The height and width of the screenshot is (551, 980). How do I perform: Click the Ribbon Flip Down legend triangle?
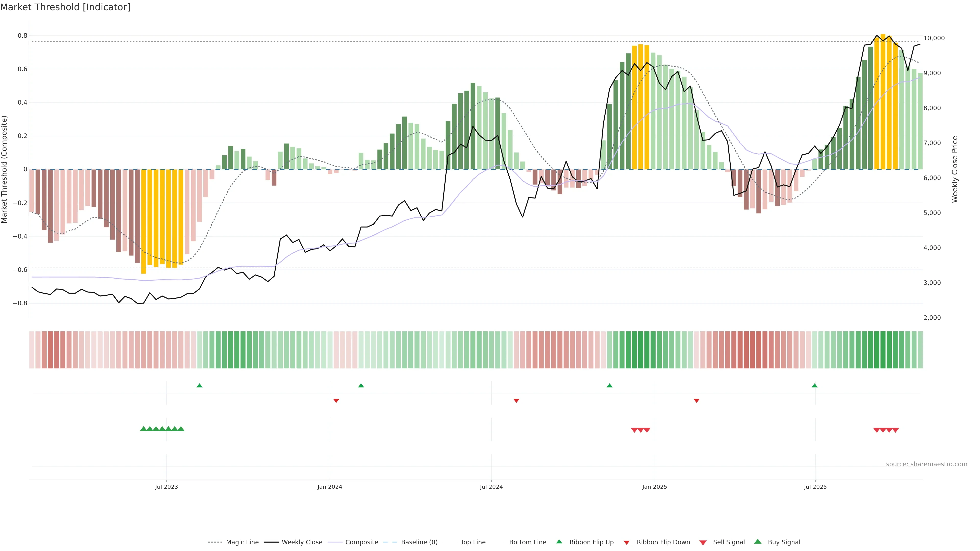[627, 543]
